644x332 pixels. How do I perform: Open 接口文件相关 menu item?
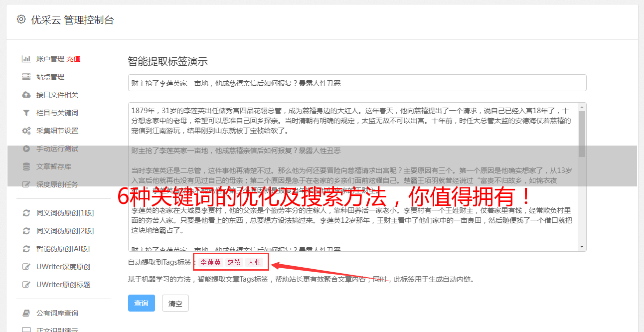57,95
